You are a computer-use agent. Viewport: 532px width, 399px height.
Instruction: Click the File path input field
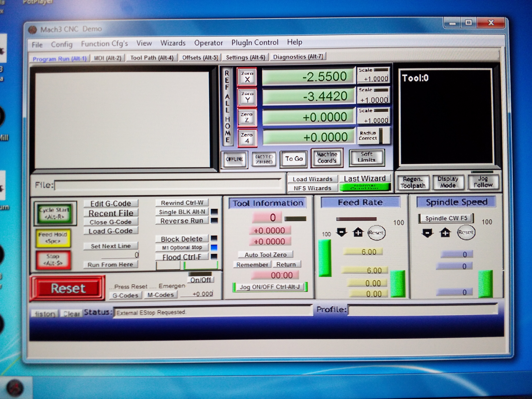point(168,185)
